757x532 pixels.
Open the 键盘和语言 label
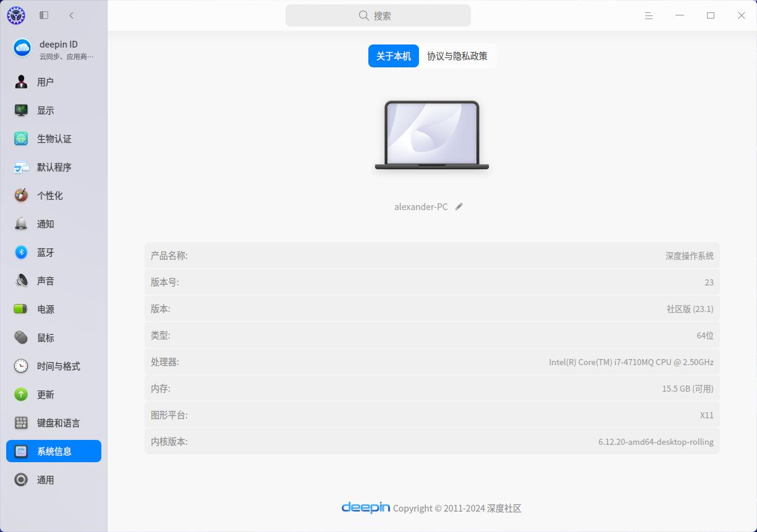(x=59, y=423)
